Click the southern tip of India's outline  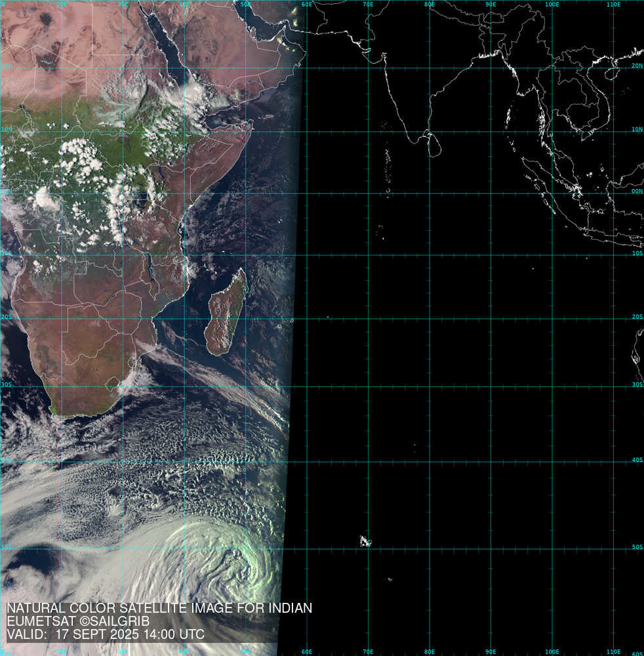pyautogui.click(x=410, y=141)
